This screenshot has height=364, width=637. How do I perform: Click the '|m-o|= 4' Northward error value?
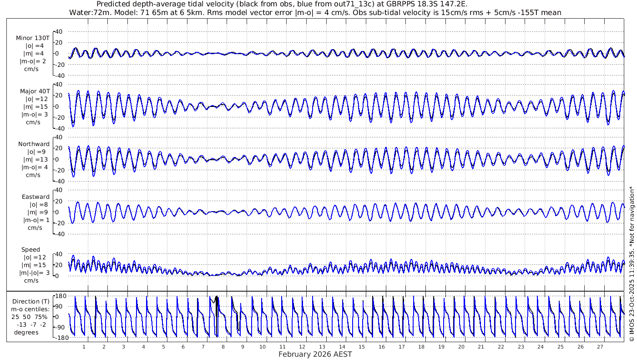(x=33, y=167)
